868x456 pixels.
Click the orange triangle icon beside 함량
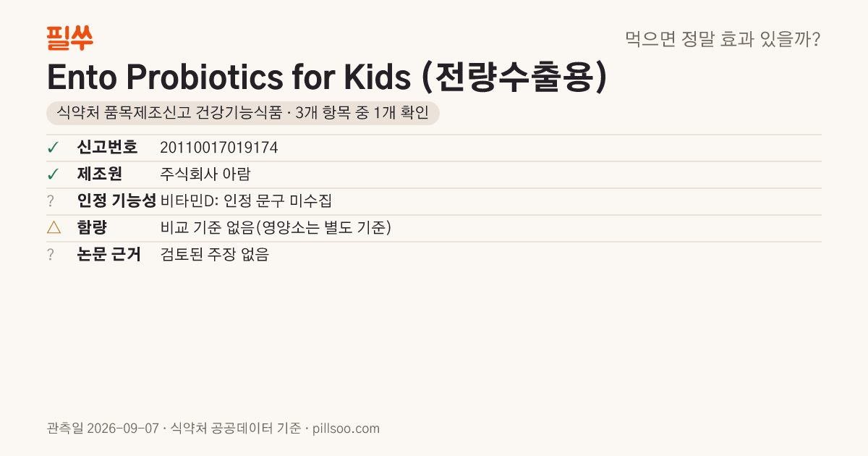54,227
